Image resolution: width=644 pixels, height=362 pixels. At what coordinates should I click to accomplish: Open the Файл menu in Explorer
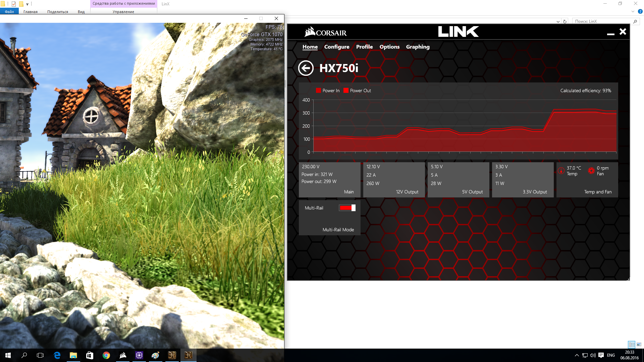9,12
